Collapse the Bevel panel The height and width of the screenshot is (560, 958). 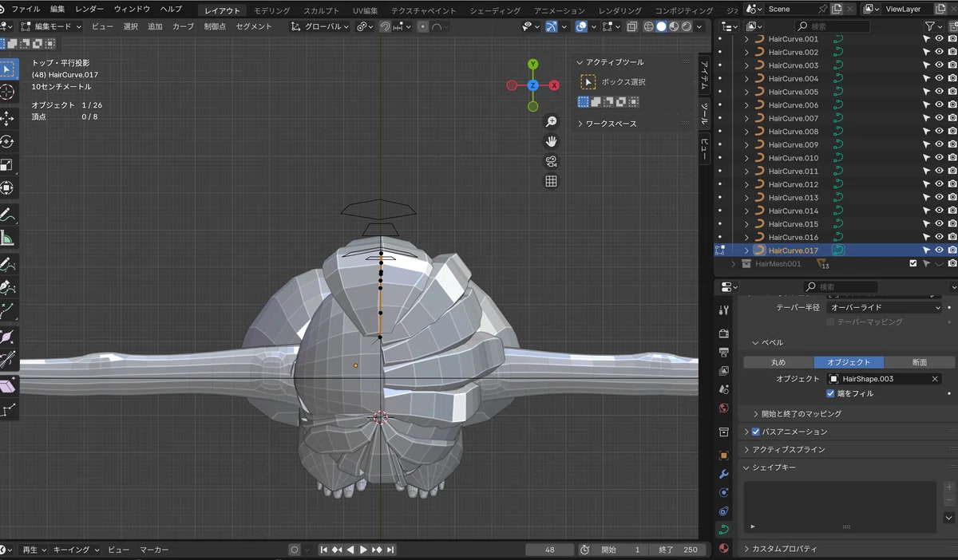coord(757,342)
